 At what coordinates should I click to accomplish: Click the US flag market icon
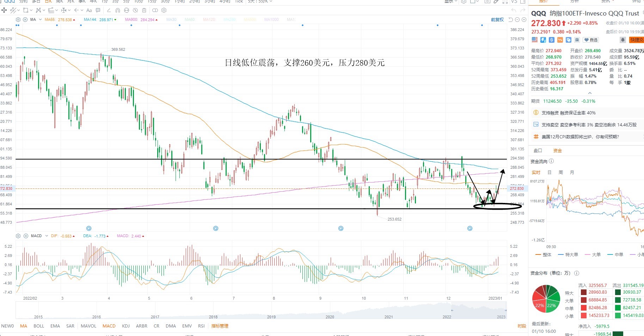point(535,40)
